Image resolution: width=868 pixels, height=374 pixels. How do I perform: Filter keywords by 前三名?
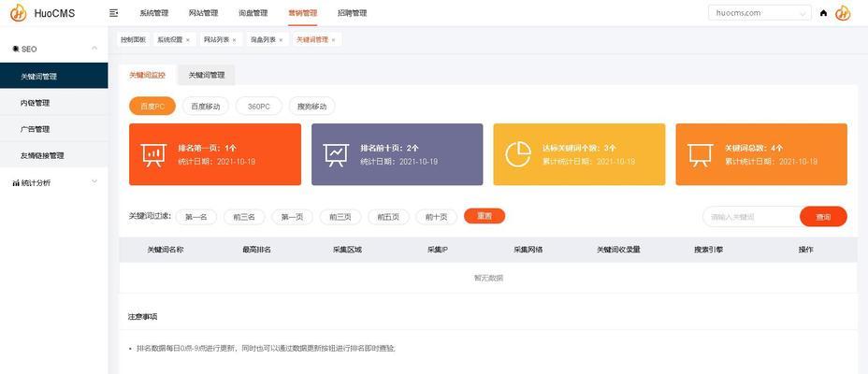click(x=244, y=217)
